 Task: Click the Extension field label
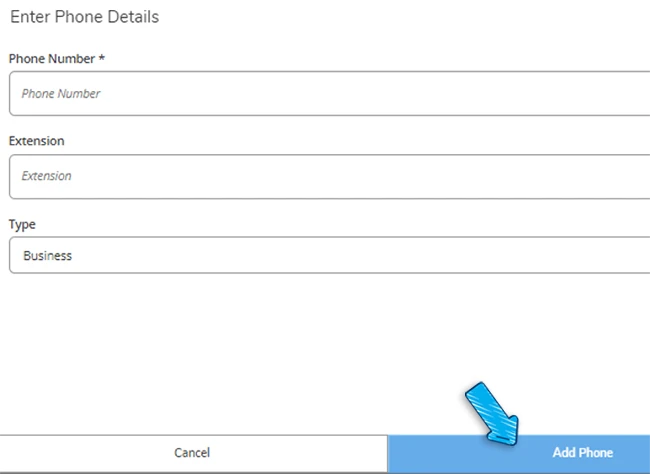36,141
